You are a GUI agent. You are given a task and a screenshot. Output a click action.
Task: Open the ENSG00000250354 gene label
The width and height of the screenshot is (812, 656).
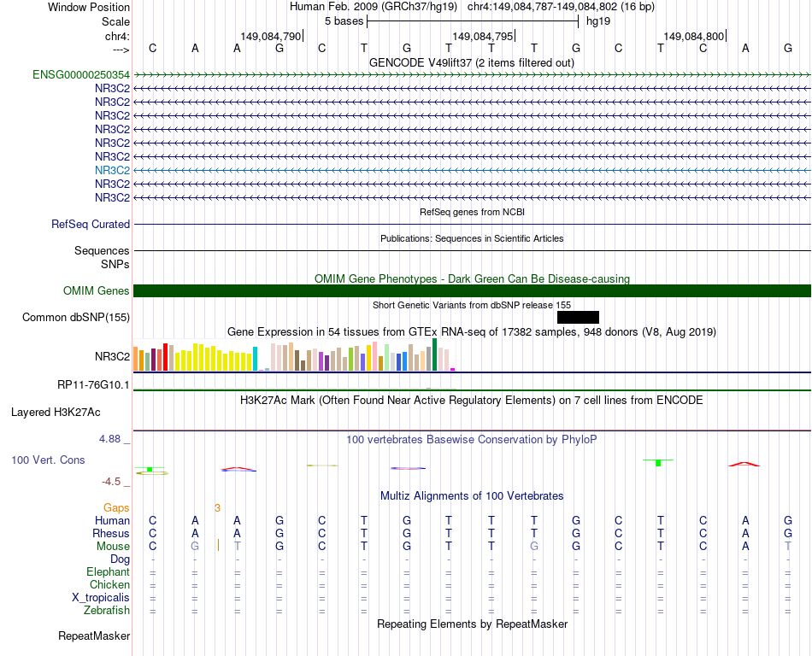pos(81,74)
